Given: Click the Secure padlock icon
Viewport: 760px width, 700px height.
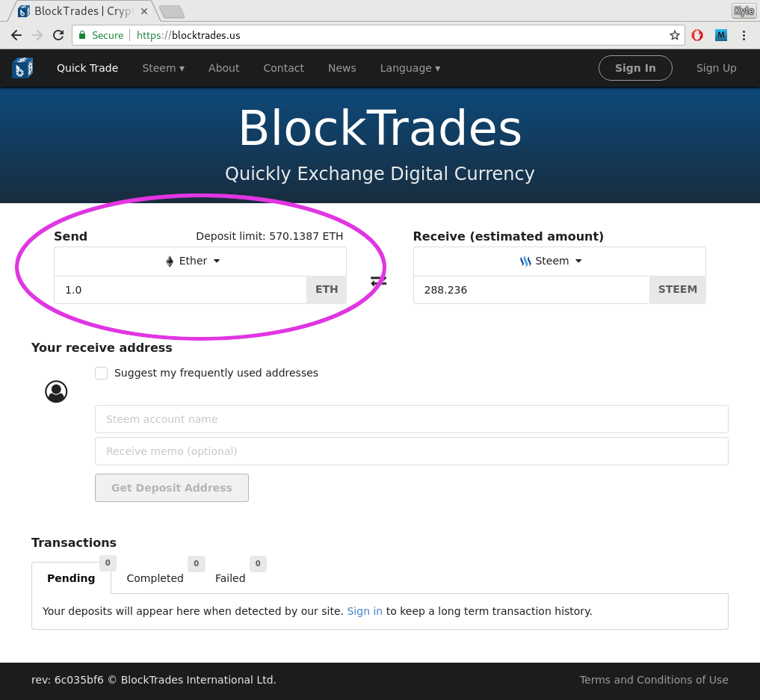Looking at the screenshot, I should click(82, 35).
